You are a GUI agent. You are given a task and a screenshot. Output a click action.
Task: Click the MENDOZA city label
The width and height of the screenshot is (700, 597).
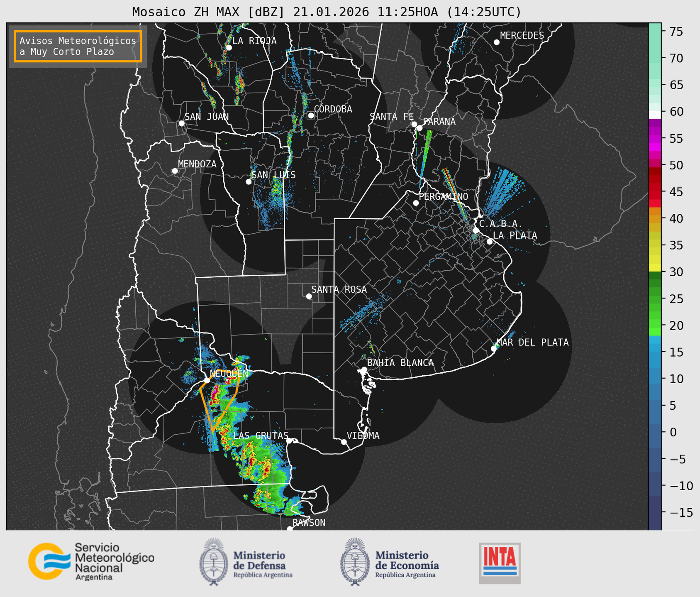[x=197, y=164]
